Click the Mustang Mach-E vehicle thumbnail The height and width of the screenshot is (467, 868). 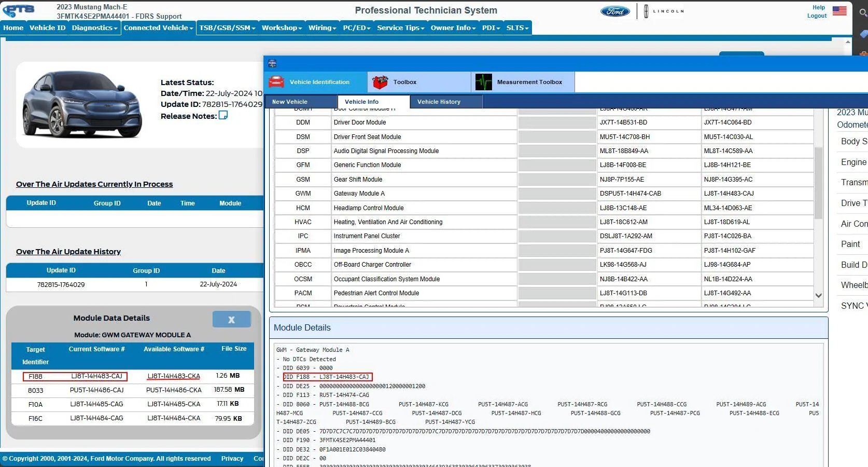[x=82, y=105]
